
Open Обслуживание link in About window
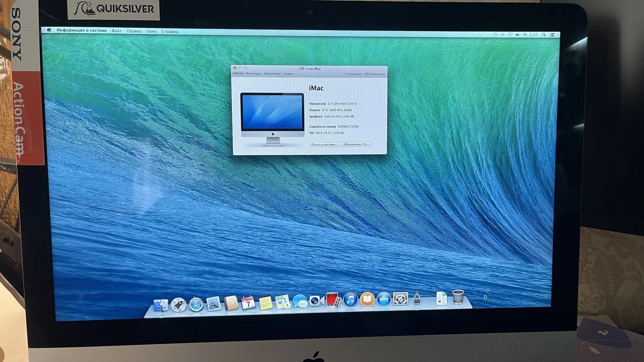tap(374, 74)
